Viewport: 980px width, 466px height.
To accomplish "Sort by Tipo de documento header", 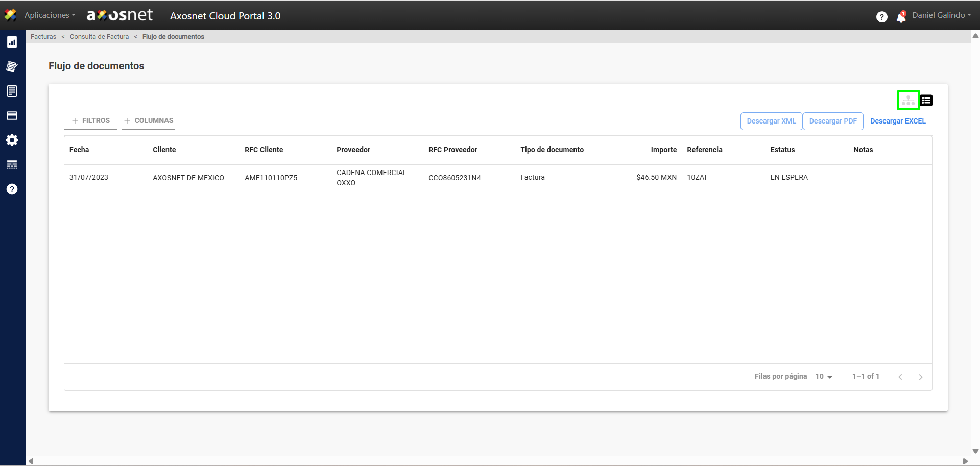I will pyautogui.click(x=552, y=150).
